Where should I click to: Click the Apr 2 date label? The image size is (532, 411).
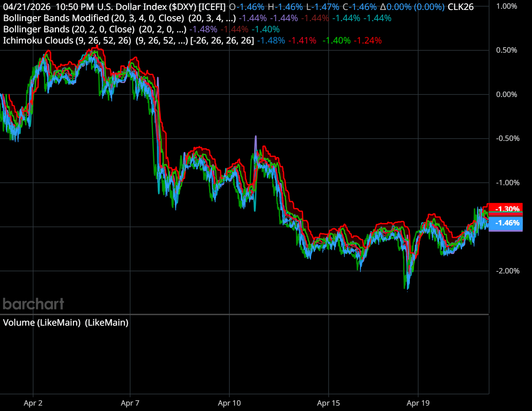pyautogui.click(x=33, y=403)
